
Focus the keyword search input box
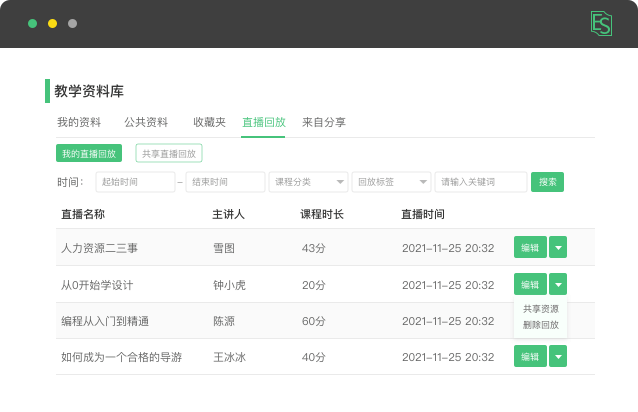(481, 182)
